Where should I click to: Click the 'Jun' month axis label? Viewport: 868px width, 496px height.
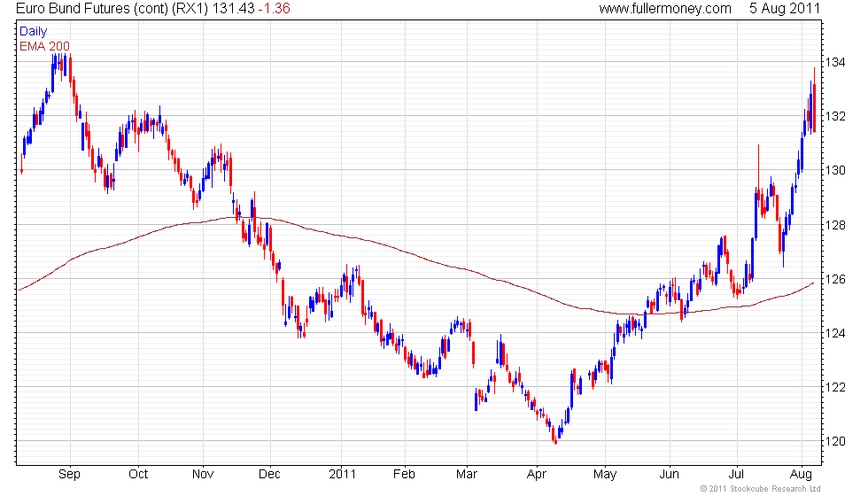click(669, 475)
